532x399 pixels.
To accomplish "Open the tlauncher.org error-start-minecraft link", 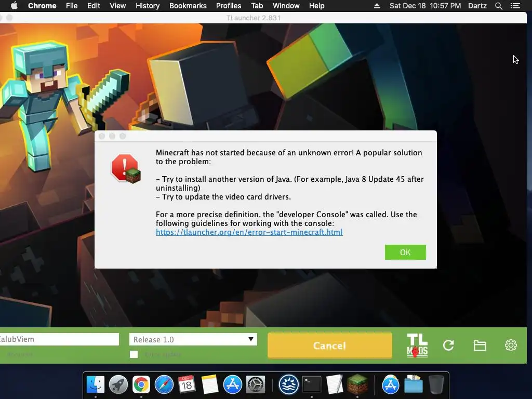I will [x=249, y=232].
